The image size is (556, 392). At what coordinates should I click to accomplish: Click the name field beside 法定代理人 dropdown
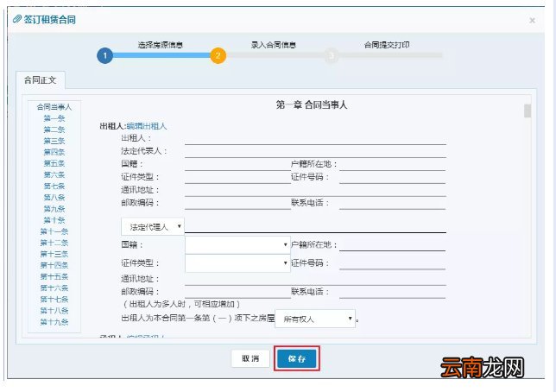[315, 227]
